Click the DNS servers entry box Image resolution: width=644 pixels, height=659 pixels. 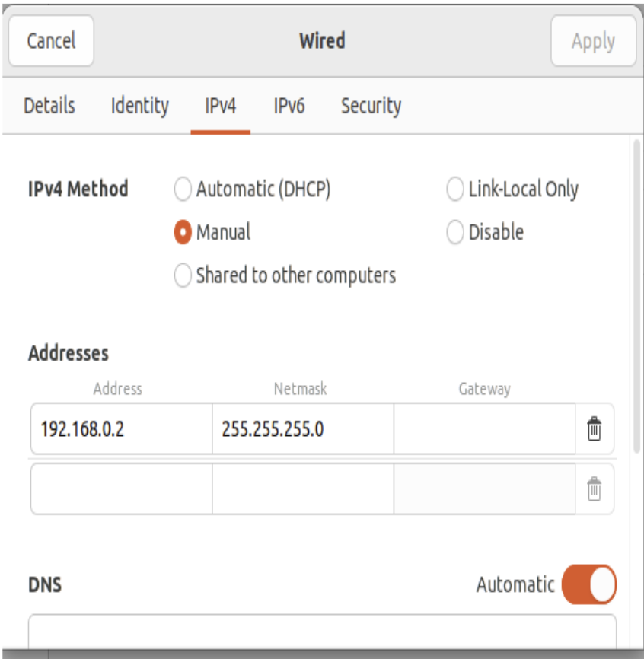[x=323, y=632]
